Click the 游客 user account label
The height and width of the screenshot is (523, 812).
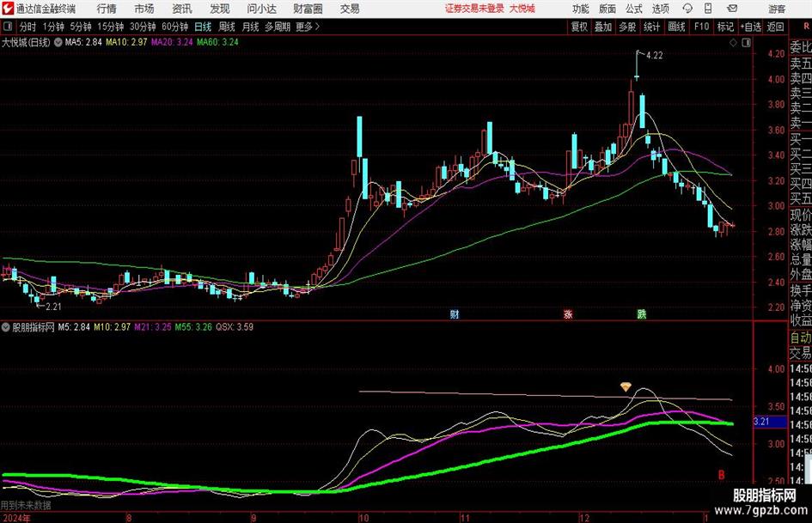point(777,9)
